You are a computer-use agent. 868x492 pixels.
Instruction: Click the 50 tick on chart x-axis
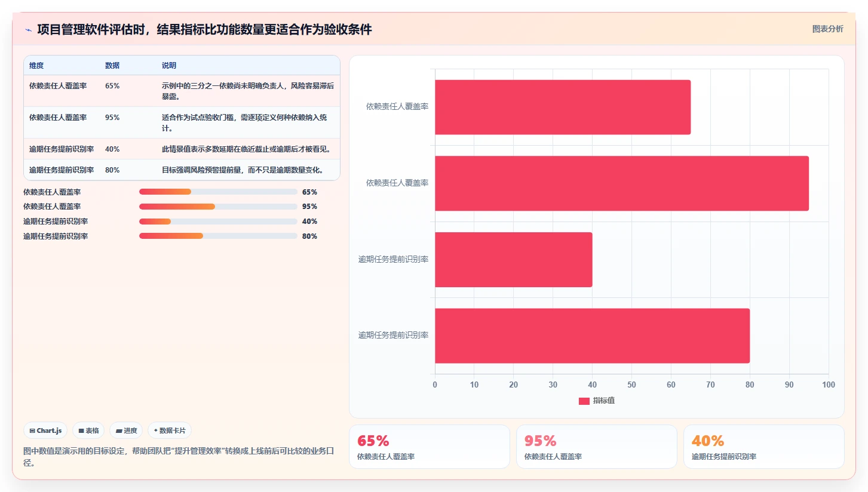[x=632, y=385]
